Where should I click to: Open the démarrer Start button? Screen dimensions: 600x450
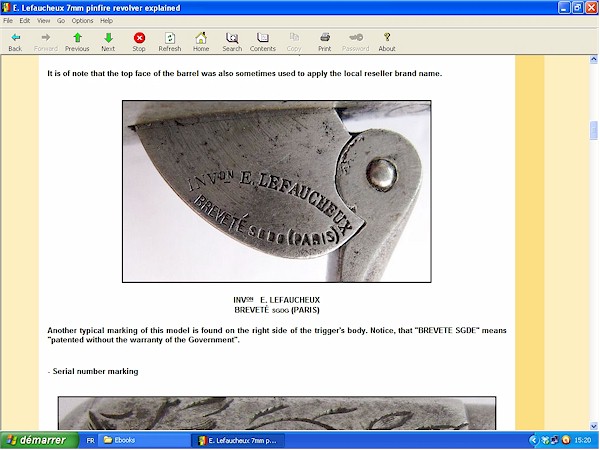[x=39, y=440]
